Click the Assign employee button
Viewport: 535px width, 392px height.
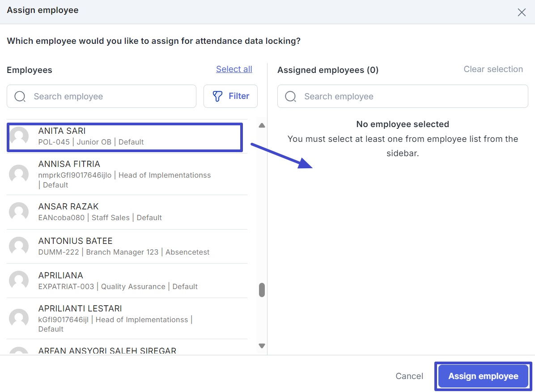483,376
